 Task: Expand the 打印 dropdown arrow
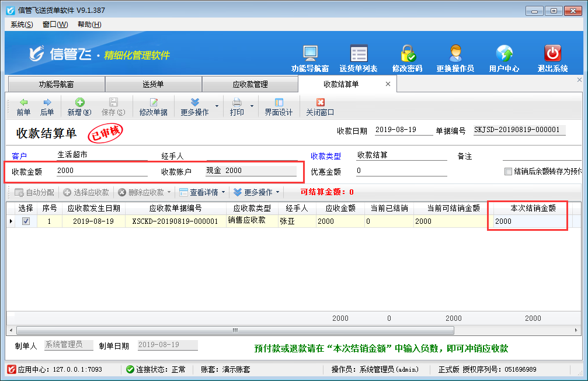[x=252, y=106]
